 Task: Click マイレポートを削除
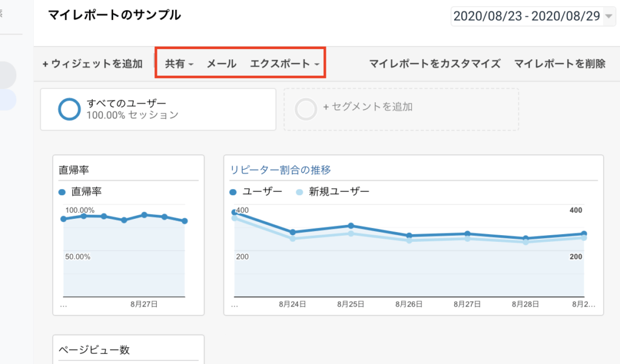point(559,63)
